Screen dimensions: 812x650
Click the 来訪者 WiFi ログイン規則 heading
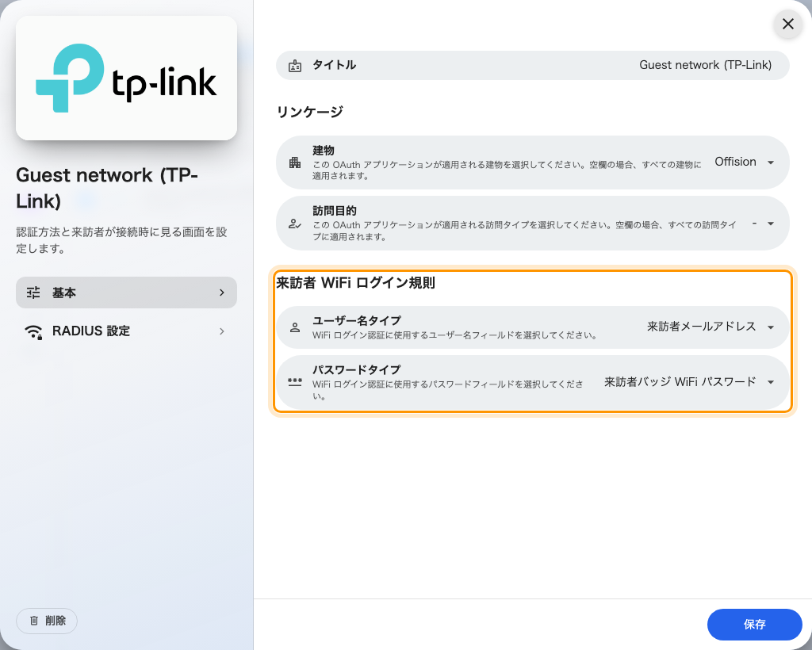pos(355,282)
